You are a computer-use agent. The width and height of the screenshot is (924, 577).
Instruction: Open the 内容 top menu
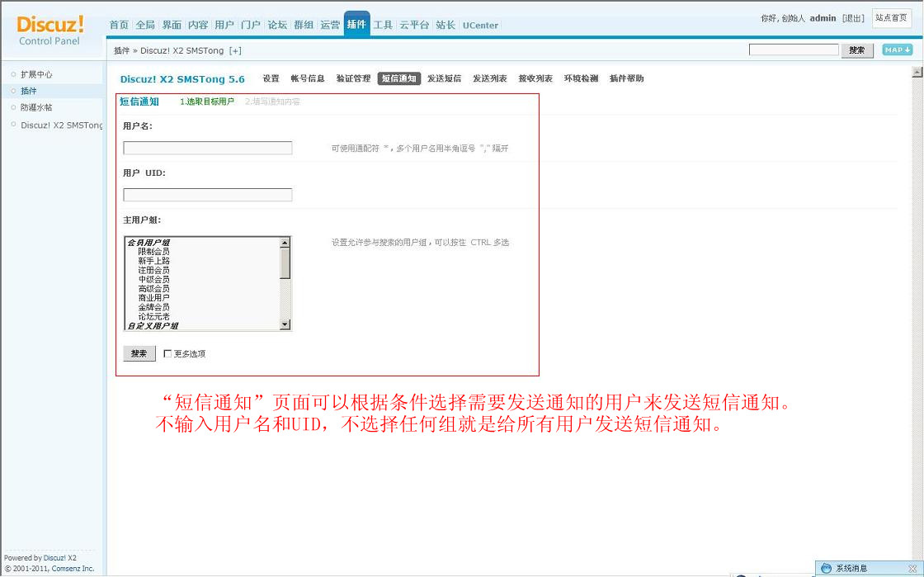tap(198, 25)
